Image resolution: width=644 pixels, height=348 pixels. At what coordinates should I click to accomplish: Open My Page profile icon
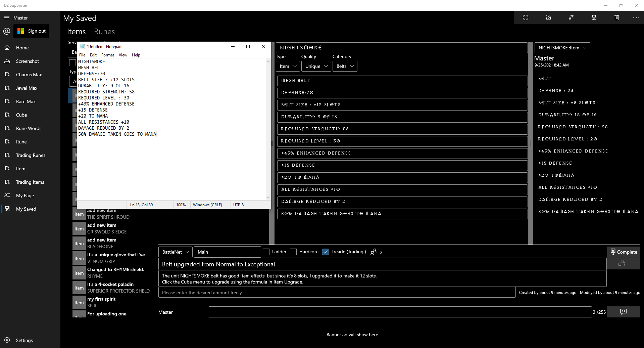7,195
